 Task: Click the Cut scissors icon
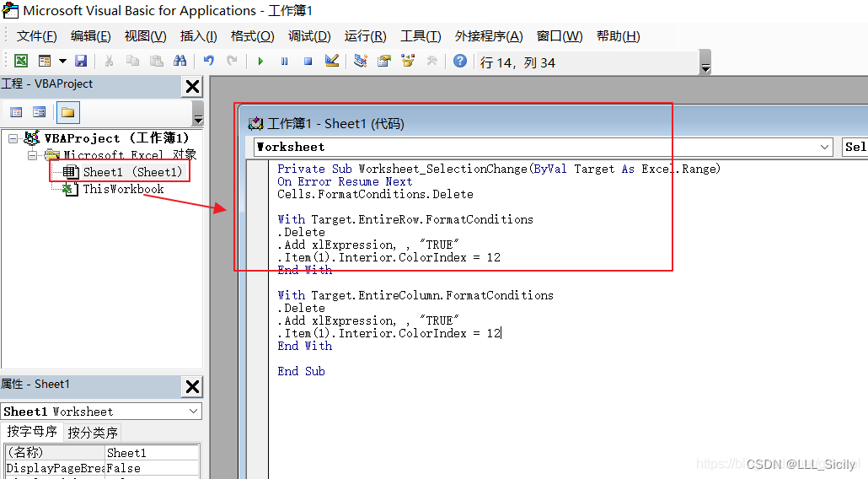(109, 61)
